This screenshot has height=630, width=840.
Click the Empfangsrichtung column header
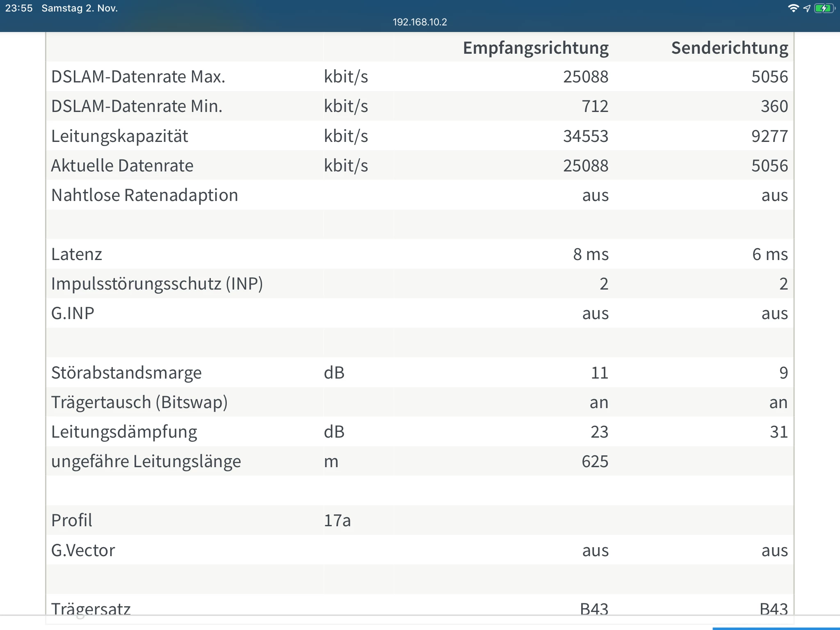click(x=535, y=48)
